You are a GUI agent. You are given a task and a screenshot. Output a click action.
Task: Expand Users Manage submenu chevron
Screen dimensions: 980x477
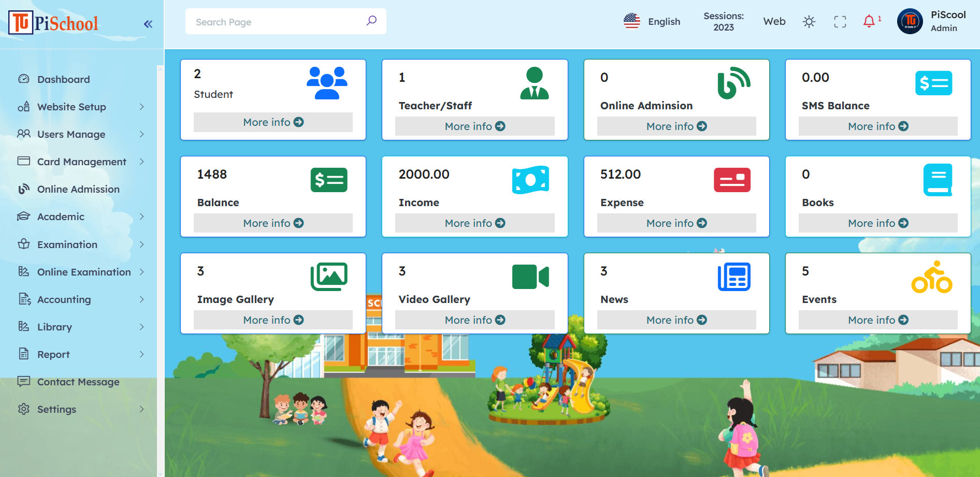(141, 134)
